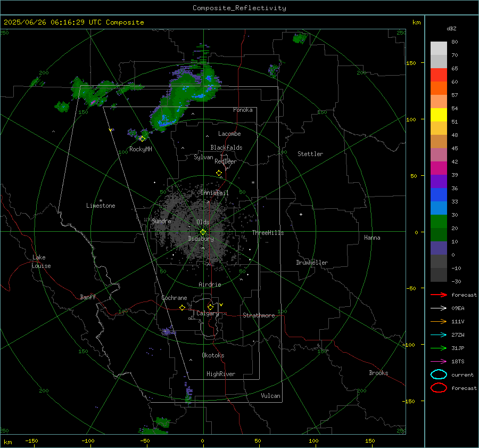Click the cyan current ellipse icon

(439, 374)
